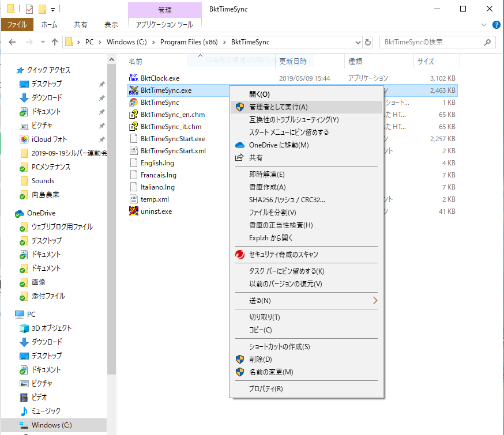Sort files by 更新日時 column header
Screen dimensions: 504x435
(x=293, y=61)
